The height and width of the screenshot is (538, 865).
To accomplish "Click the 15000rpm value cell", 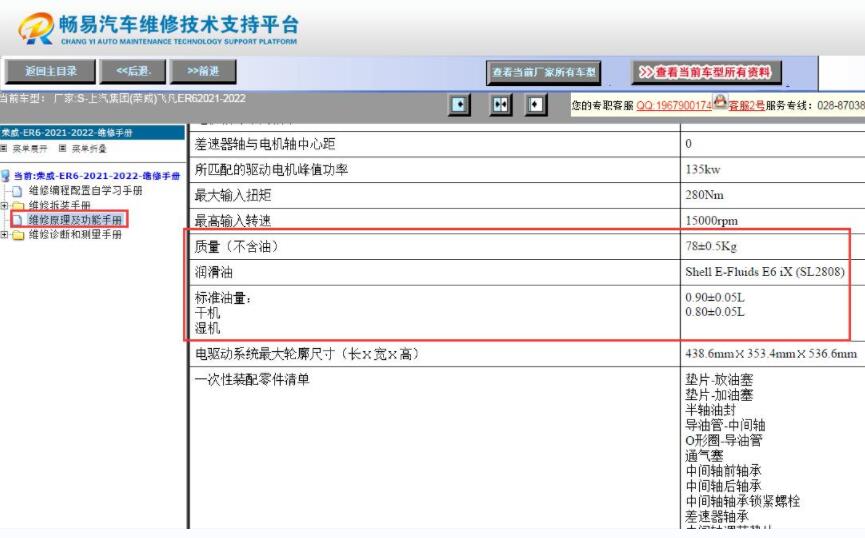I will click(x=772, y=221).
